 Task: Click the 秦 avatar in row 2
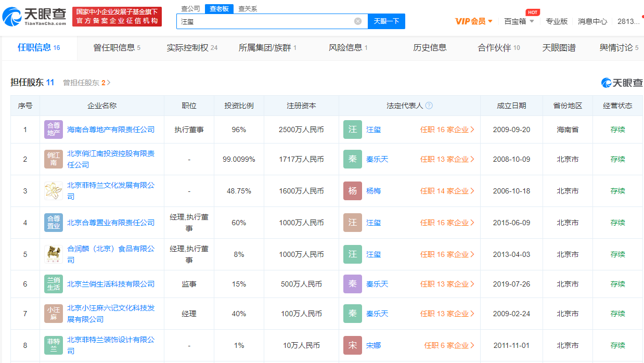(x=353, y=159)
